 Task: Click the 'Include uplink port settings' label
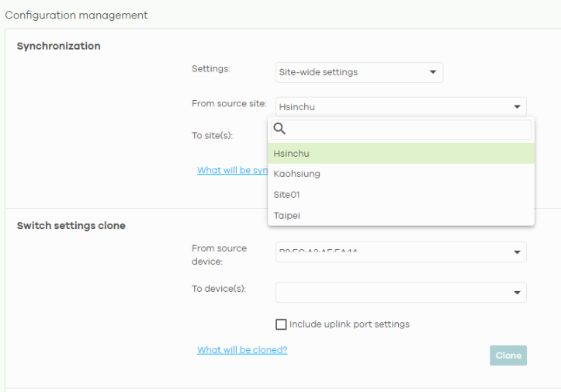pyautogui.click(x=349, y=324)
